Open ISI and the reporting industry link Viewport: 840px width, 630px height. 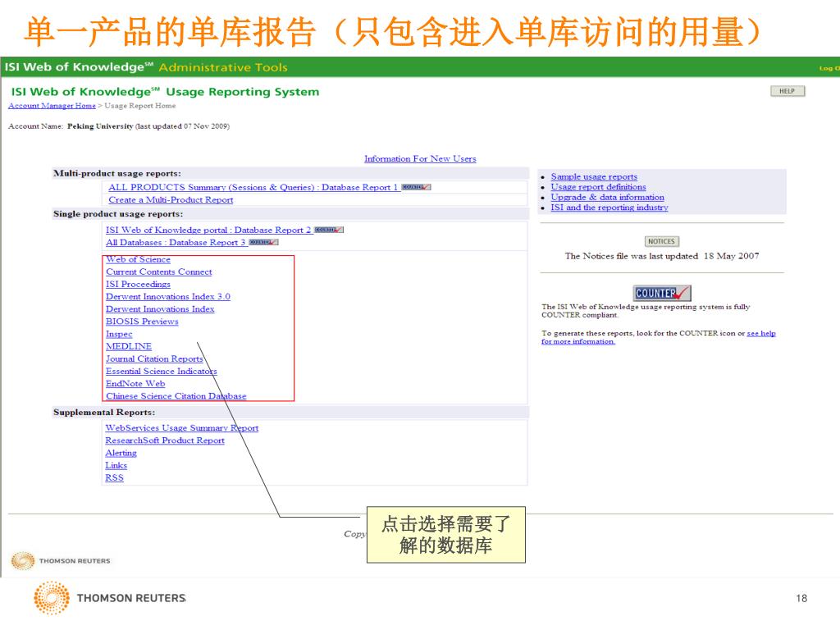[x=609, y=207]
